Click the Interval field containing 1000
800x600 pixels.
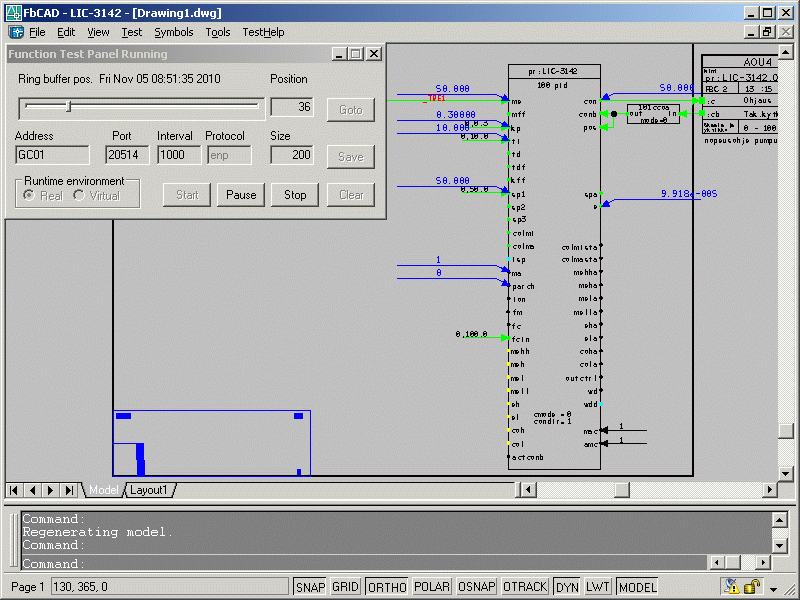pos(179,155)
